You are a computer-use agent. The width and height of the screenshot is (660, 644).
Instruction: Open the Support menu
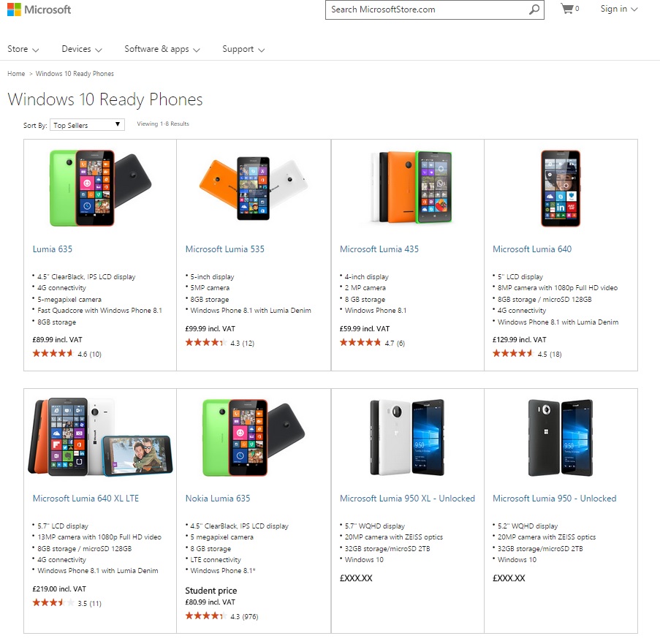[x=243, y=49]
